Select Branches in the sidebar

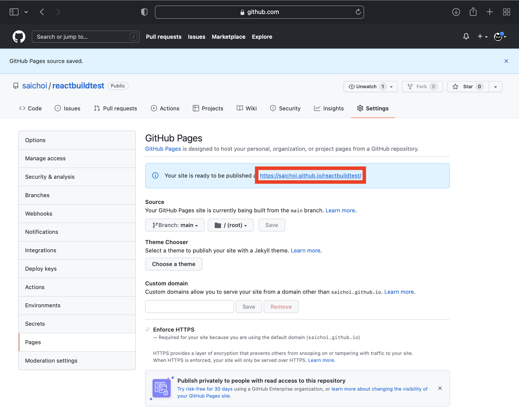[77, 195]
